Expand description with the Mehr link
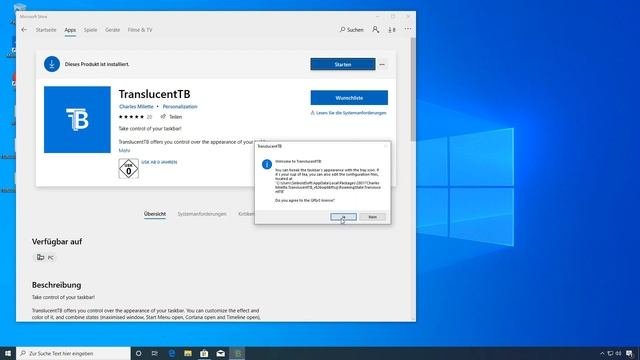 124,151
